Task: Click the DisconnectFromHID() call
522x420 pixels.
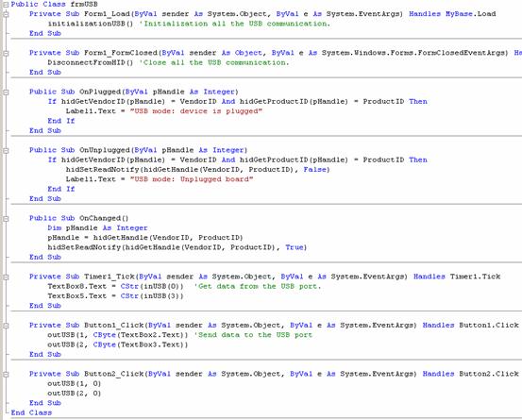Action: coord(91,62)
